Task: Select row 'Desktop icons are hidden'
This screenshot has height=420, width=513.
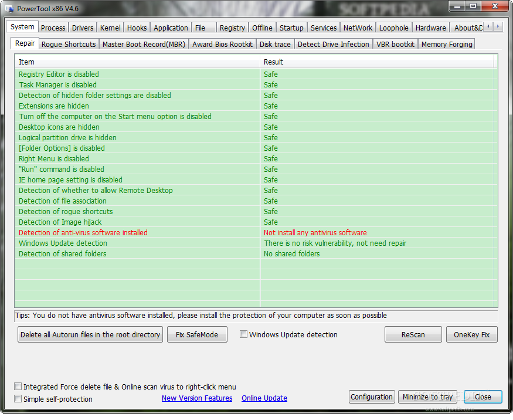Action: 254,127
